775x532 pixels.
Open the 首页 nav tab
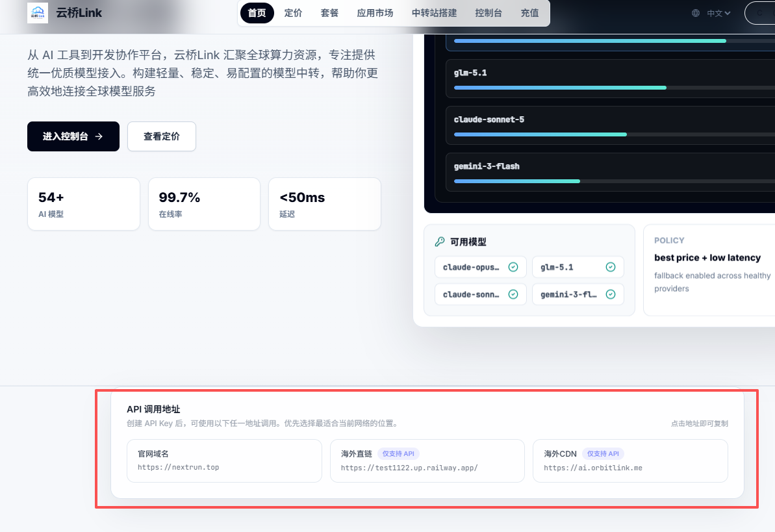257,13
